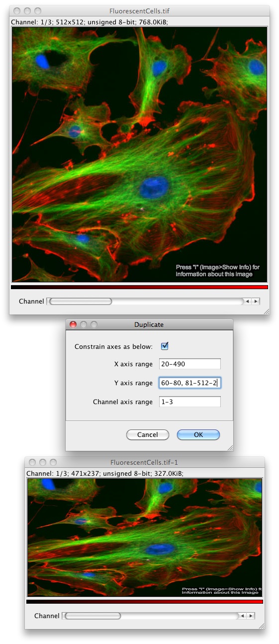Click the resize grip of the Duplicate dialog
The width and height of the screenshot is (279, 644).
(230, 447)
